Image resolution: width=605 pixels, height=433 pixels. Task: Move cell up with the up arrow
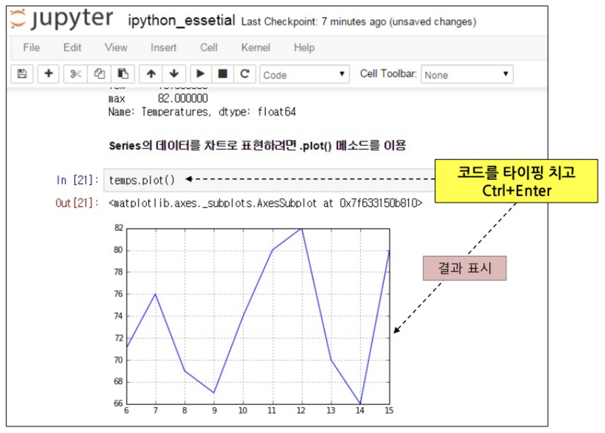tap(151, 74)
